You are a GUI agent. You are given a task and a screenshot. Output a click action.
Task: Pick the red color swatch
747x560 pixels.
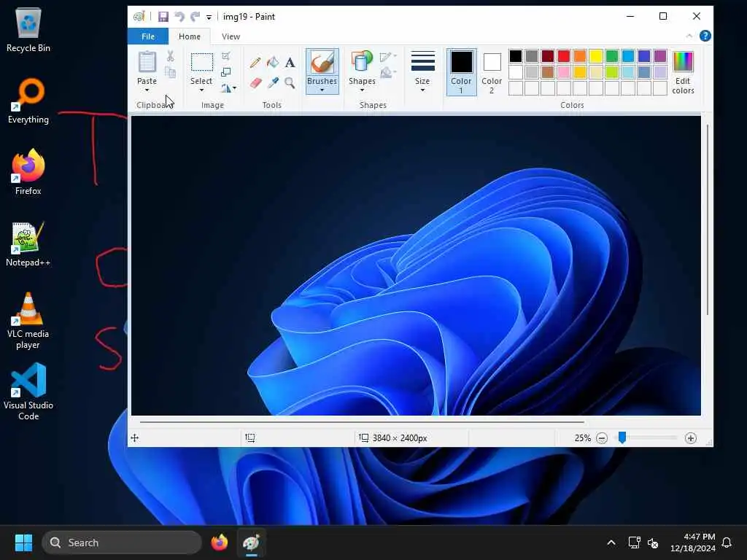(564, 55)
